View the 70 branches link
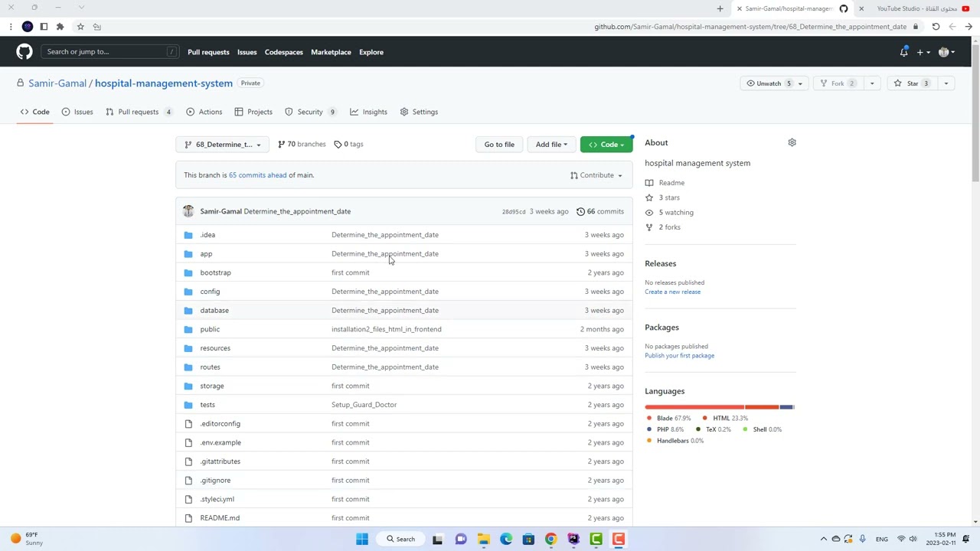The image size is (980, 551). click(302, 144)
